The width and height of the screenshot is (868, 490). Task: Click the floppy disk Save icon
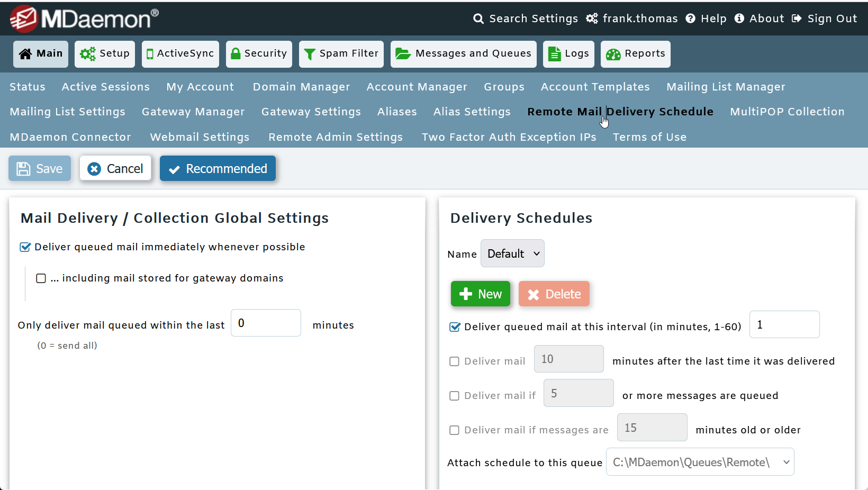coord(24,169)
